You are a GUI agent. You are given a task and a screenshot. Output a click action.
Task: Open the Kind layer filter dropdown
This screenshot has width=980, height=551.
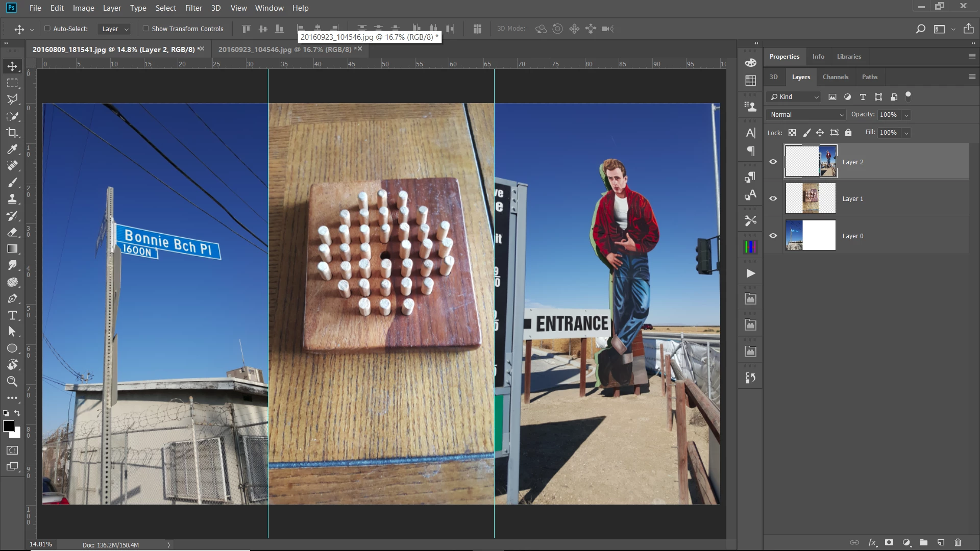(794, 97)
